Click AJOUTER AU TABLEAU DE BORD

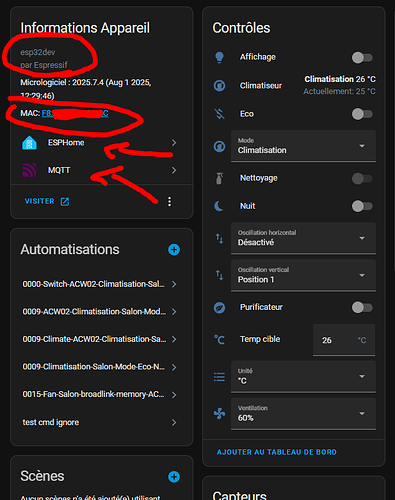click(x=277, y=452)
